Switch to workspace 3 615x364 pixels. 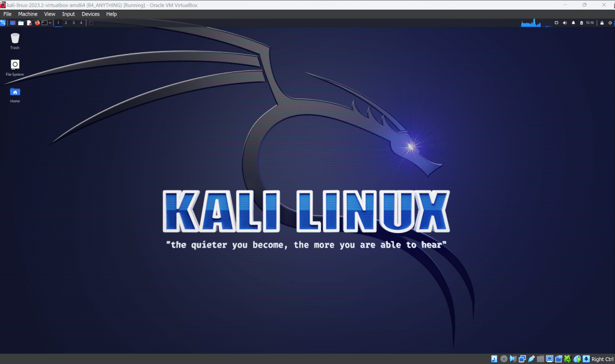coord(73,23)
